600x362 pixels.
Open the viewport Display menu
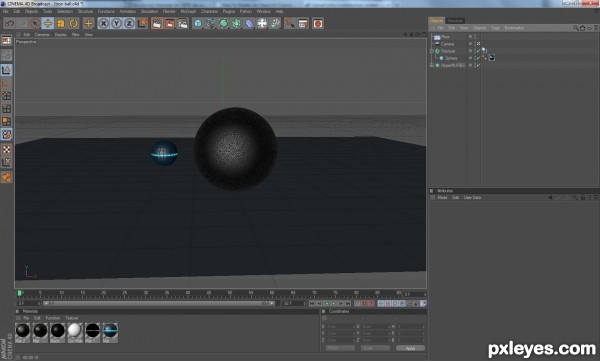(x=60, y=35)
